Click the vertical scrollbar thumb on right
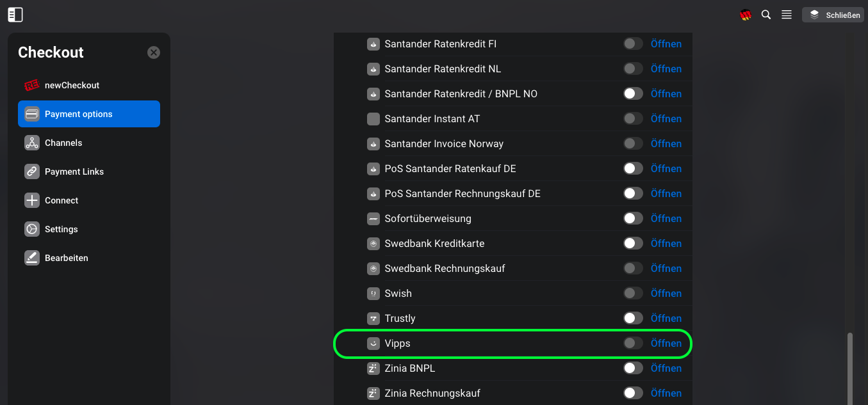The height and width of the screenshot is (405, 868). [850, 368]
